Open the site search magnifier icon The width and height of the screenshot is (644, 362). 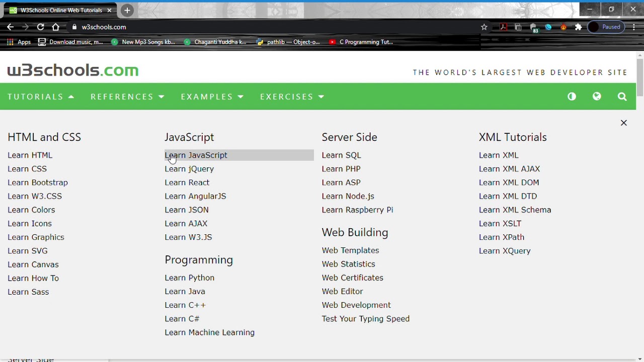point(622,97)
